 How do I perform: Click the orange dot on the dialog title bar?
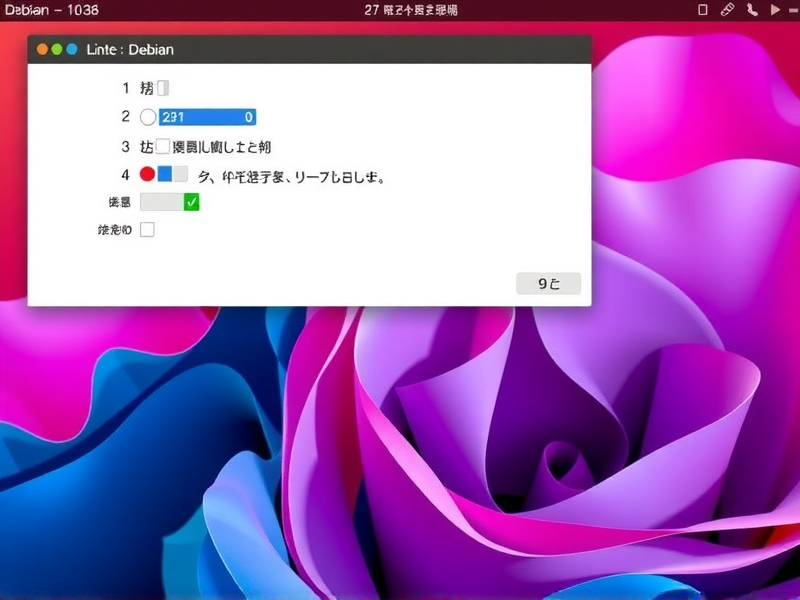40,47
